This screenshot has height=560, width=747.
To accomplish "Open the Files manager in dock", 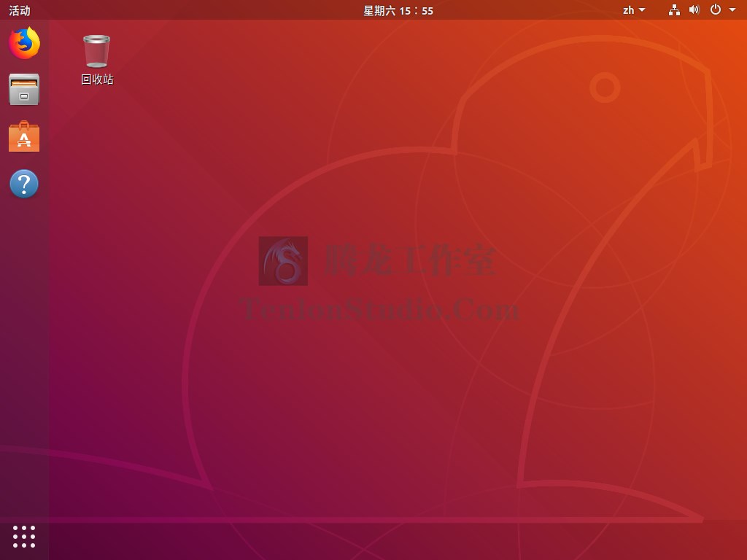I will 24,89.
